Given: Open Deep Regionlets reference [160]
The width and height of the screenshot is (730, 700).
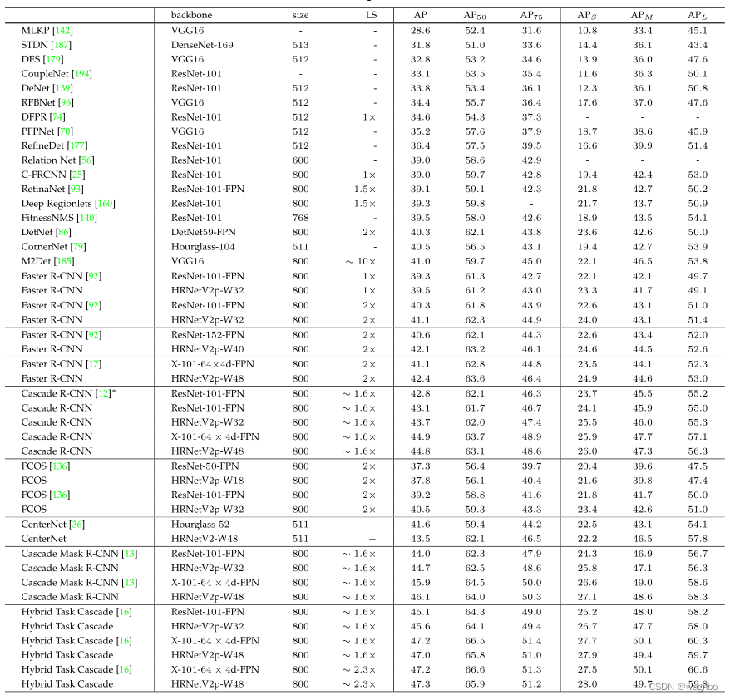Looking at the screenshot, I should pyautogui.click(x=106, y=204).
